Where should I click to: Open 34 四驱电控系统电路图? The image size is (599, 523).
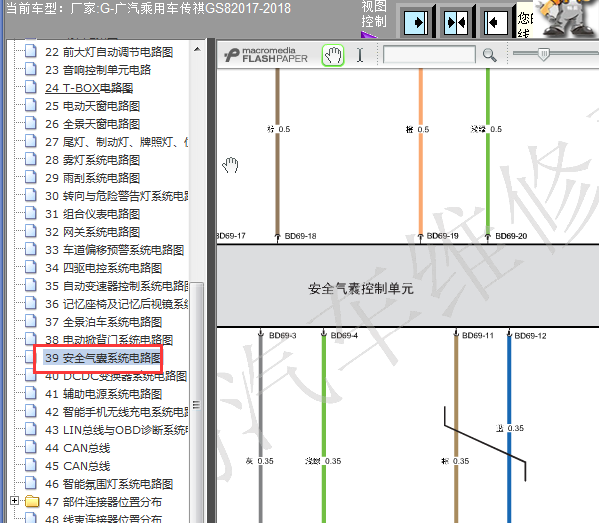(x=103, y=268)
